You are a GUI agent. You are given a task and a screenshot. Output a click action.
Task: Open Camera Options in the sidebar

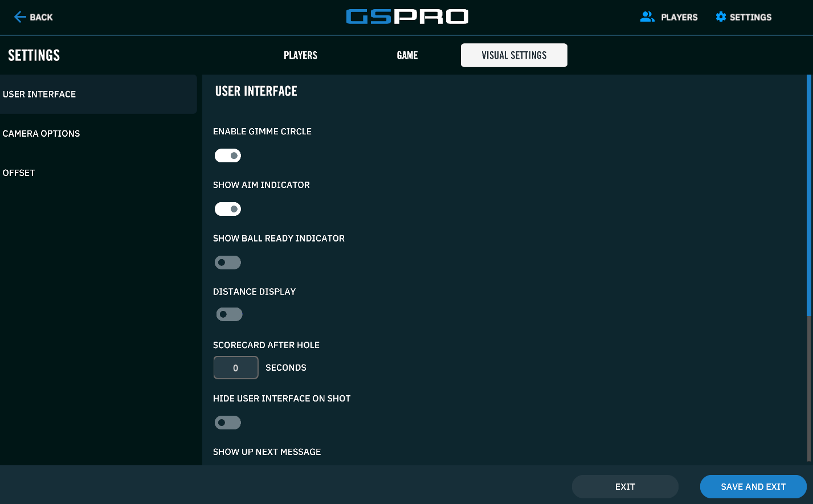coord(42,134)
